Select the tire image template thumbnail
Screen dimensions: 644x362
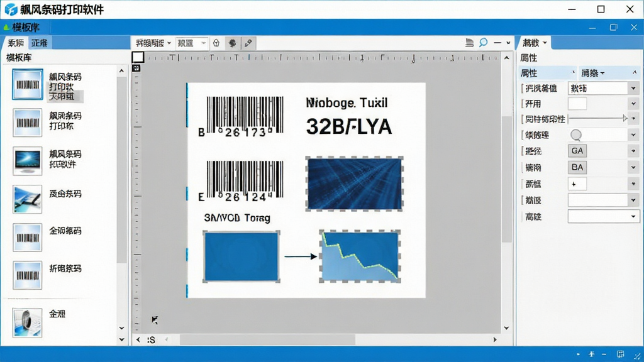(28, 322)
